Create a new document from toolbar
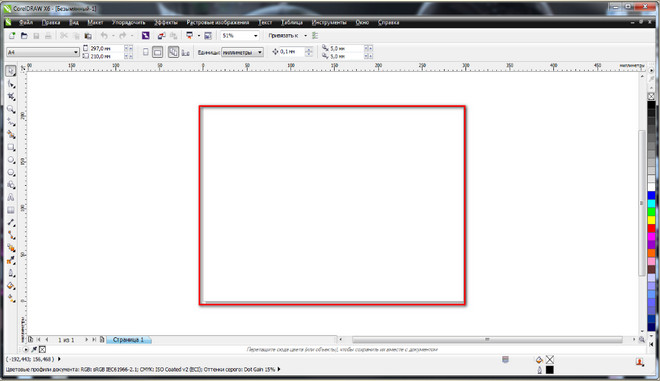Screen dimensions: 660x381 click(x=12, y=36)
